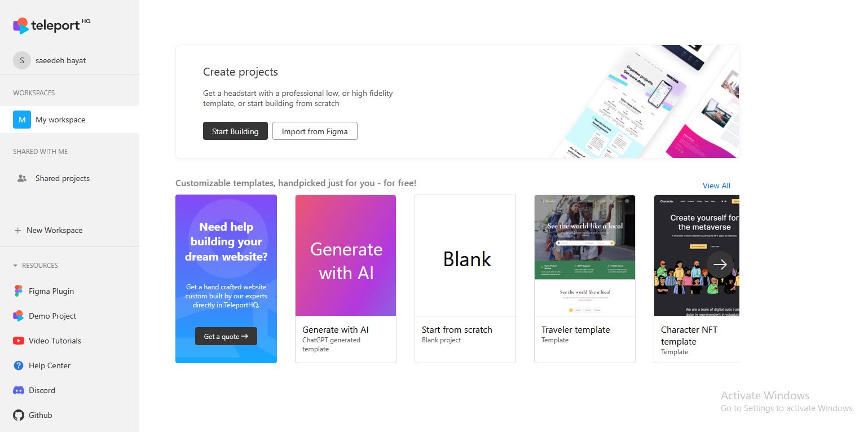
Task: Click the Shared projects people icon
Action: pos(22,178)
